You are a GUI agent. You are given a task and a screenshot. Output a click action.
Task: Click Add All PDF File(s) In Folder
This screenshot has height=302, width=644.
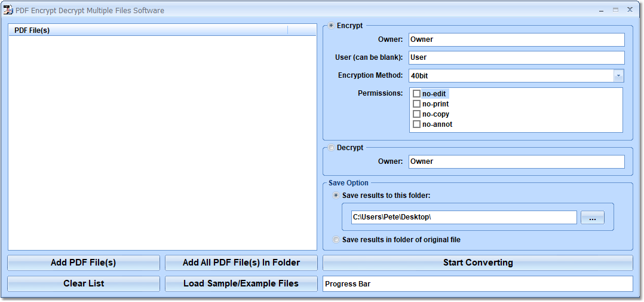(241, 263)
